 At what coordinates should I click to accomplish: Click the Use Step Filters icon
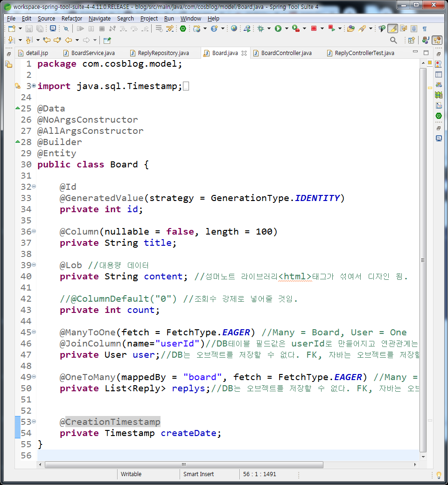tap(170, 29)
